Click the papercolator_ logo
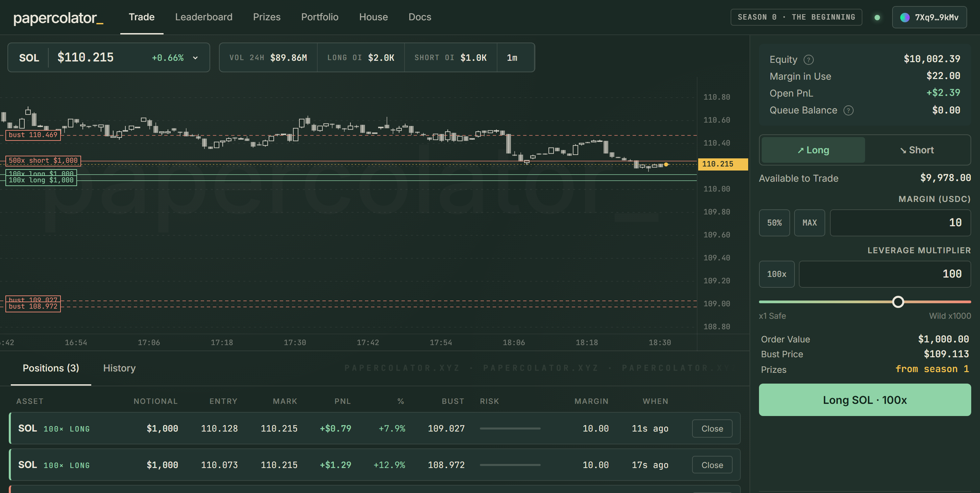 [58, 18]
